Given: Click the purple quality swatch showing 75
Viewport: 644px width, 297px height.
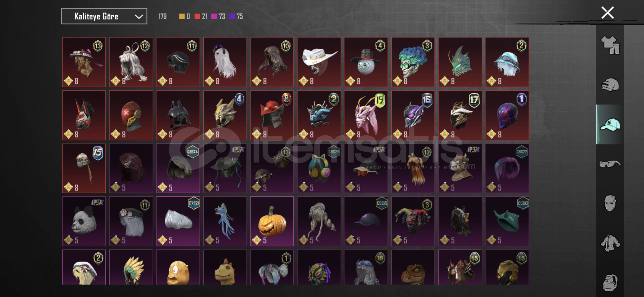Looking at the screenshot, I should 232,16.
